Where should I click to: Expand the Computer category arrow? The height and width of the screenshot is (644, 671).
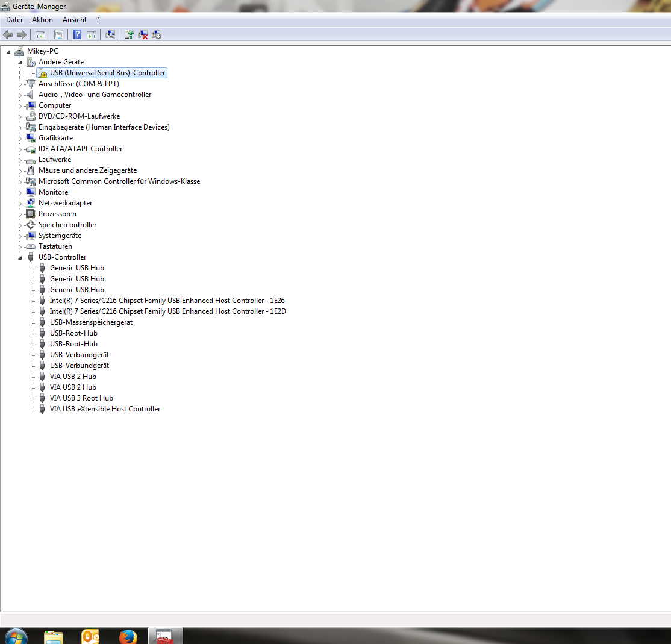[x=20, y=105]
